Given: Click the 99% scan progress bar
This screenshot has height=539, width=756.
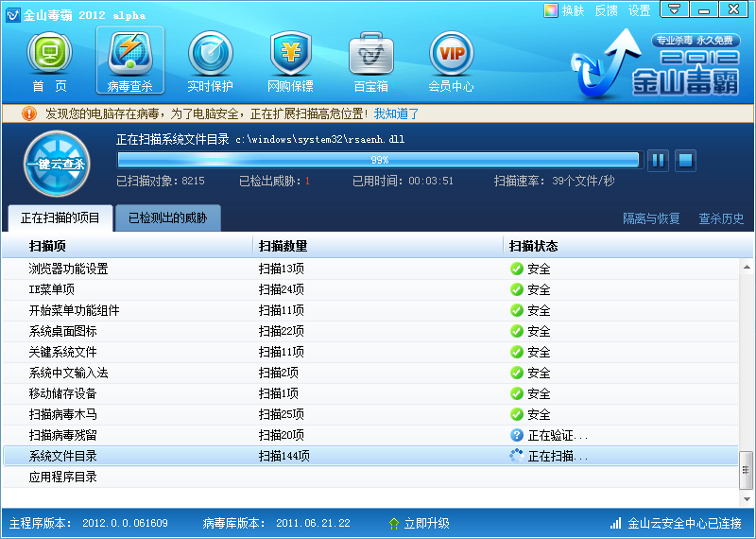Looking at the screenshot, I should pos(379,160).
